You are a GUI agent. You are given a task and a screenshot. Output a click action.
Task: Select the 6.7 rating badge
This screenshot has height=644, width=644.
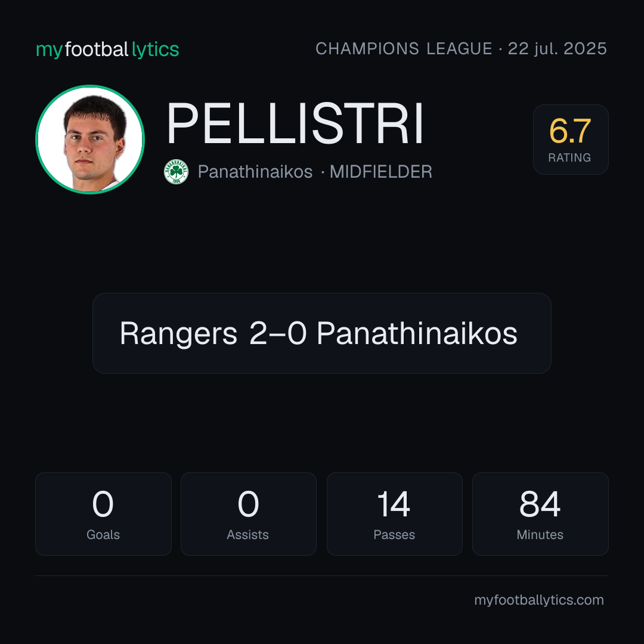click(x=571, y=139)
